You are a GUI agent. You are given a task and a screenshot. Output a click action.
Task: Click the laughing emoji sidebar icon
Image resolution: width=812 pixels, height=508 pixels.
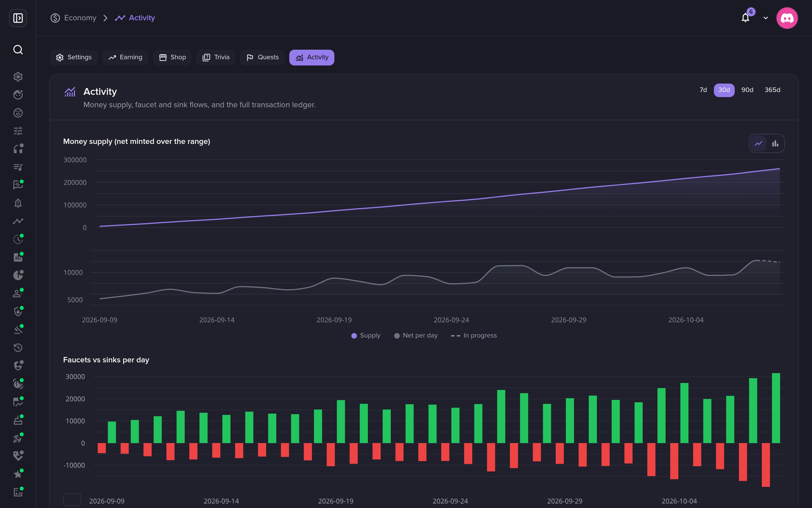click(x=18, y=113)
